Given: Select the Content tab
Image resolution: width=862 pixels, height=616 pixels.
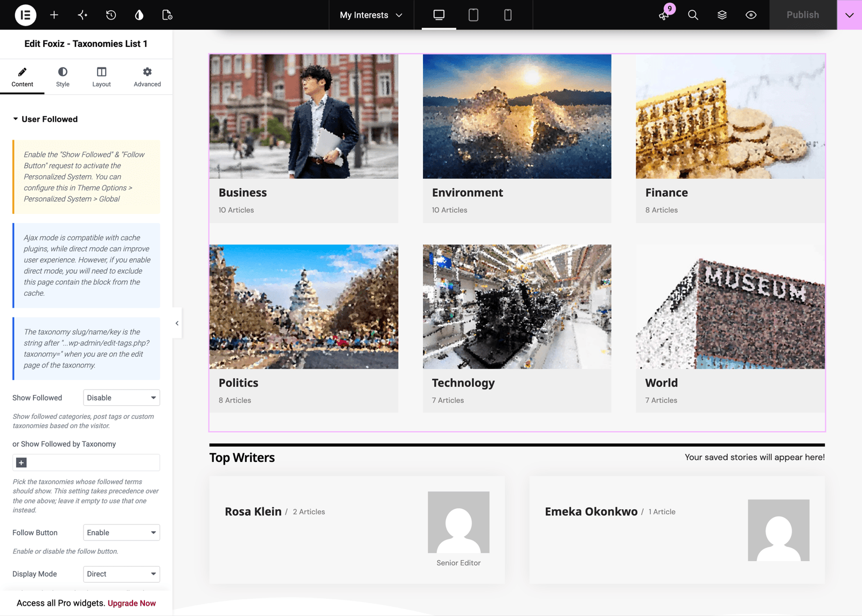Looking at the screenshot, I should point(22,77).
